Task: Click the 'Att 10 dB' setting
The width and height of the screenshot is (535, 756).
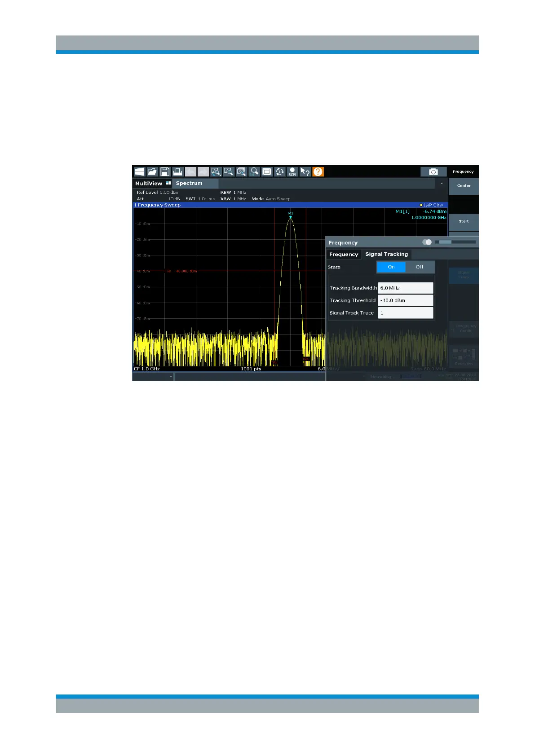Action: pos(158,198)
